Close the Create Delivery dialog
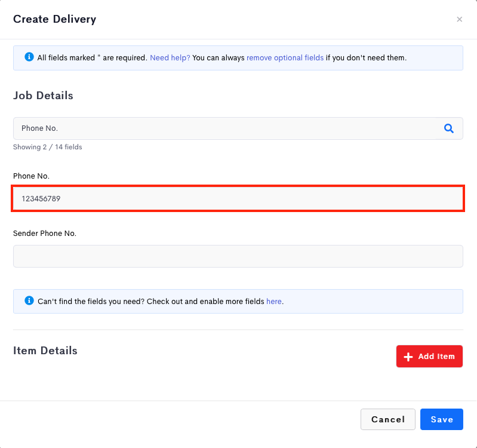 click(459, 19)
